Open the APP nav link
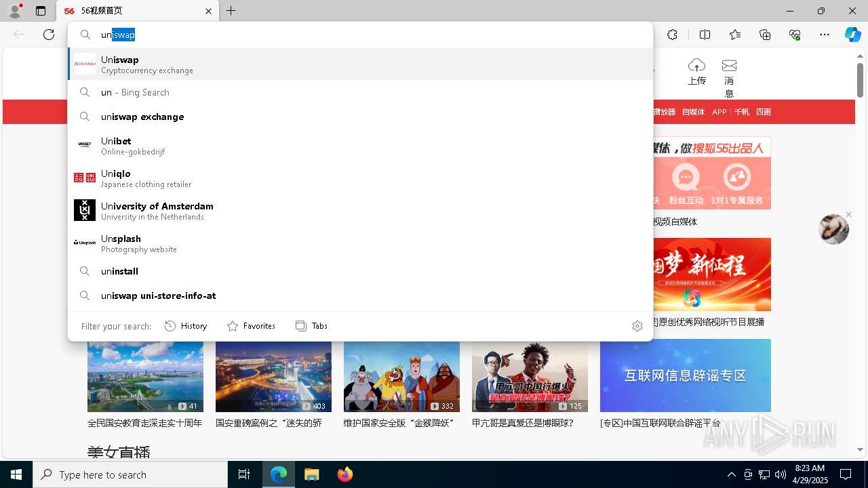This screenshot has height=488, width=868. 719,112
